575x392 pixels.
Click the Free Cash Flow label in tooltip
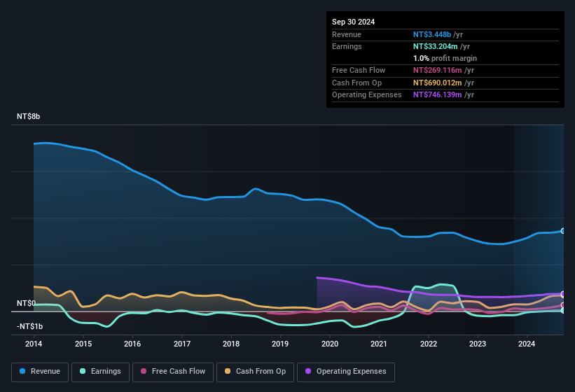[359, 70]
